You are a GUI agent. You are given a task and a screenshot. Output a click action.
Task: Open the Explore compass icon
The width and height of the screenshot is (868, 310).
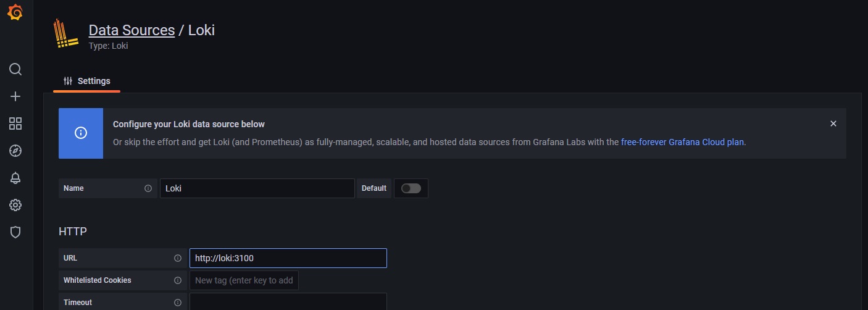(16, 151)
